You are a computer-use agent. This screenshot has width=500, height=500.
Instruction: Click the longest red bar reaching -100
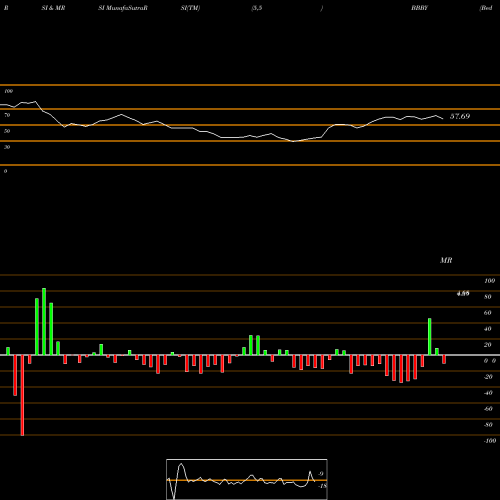pyautogui.click(x=22, y=395)
